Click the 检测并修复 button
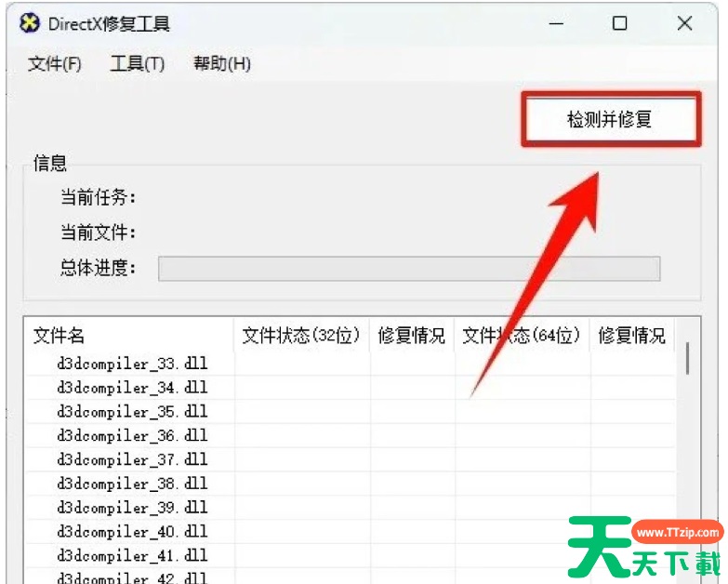728x584 pixels. point(610,119)
